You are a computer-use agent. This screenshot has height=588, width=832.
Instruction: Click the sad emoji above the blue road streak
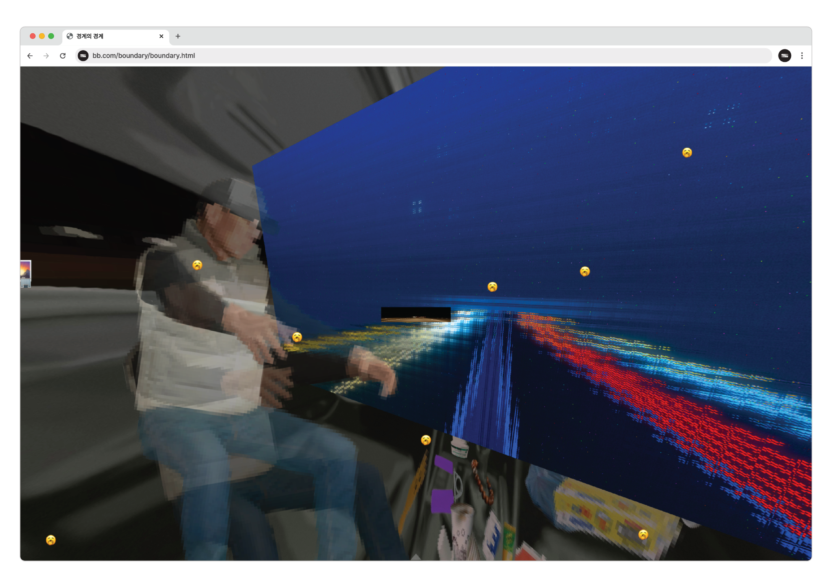[492, 287]
